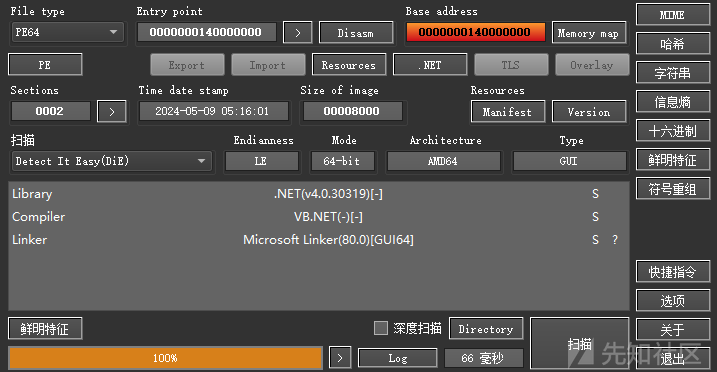
Task: Start the scan with the 扫描 button
Action: (x=579, y=344)
